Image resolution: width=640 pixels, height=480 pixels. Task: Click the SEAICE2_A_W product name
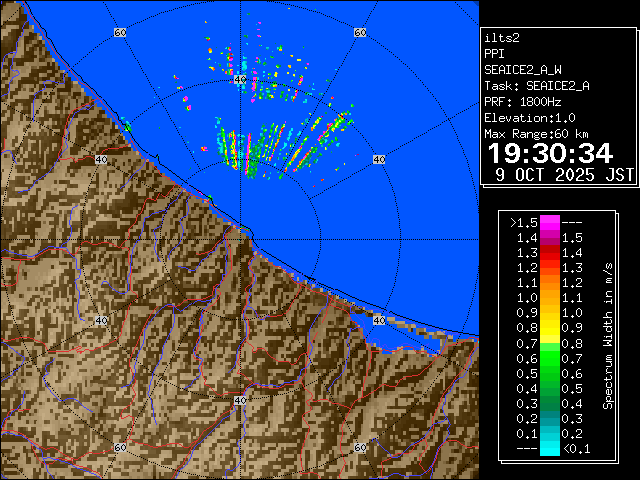[521, 70]
